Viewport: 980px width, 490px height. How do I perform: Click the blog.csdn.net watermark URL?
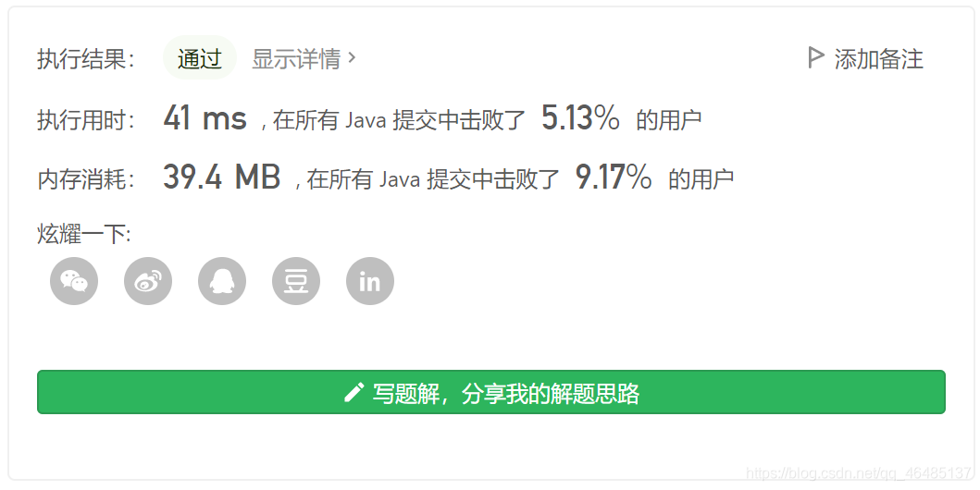(860, 473)
